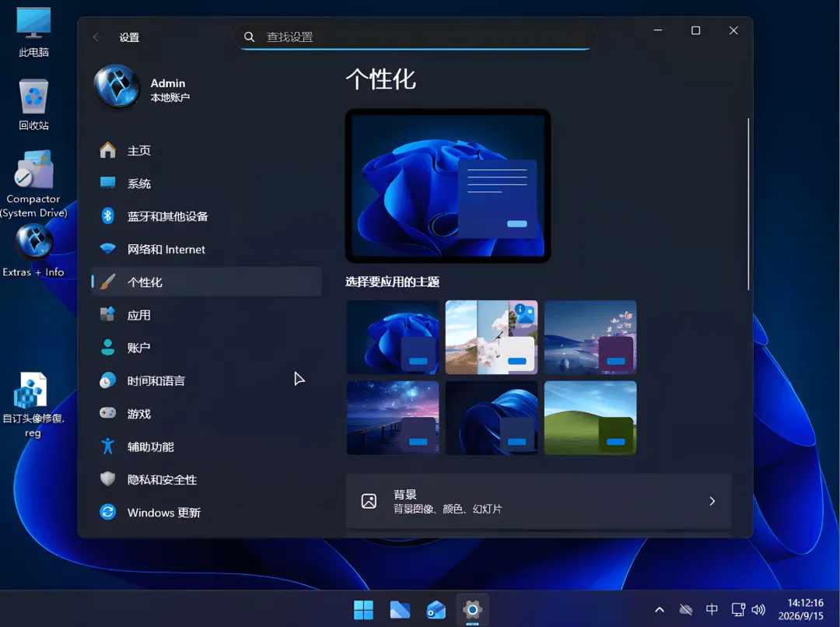Open the crossed-out cloud tray icon

[686, 610]
